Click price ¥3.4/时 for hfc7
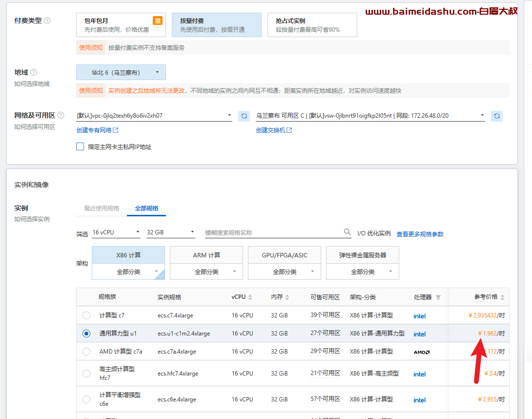The height and width of the screenshot is (419, 532). click(x=495, y=374)
